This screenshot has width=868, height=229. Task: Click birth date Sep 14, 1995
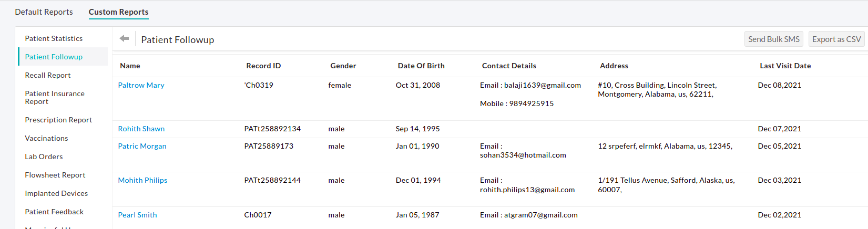(417, 129)
